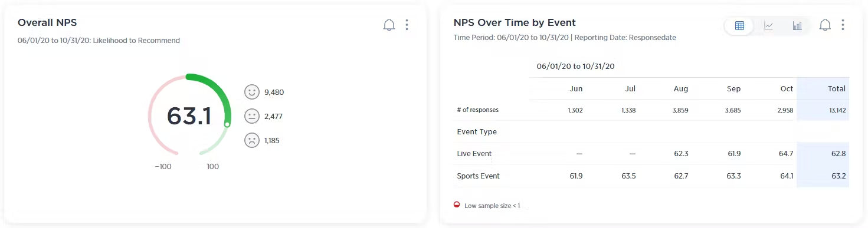This screenshot has width=868, height=228.
Task: Click the alert bell on Overall NPS widget
Action: pyautogui.click(x=389, y=25)
